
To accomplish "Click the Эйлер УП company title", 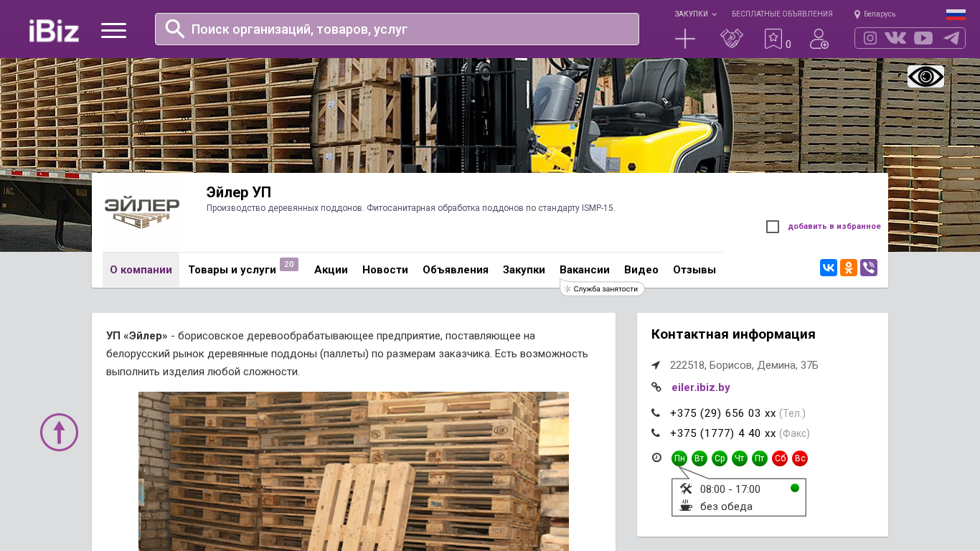I will pyautogui.click(x=239, y=192).
